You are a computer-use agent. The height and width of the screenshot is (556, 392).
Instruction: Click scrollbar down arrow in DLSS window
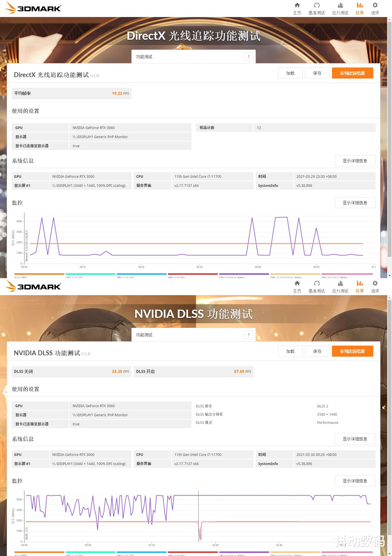coord(390,553)
